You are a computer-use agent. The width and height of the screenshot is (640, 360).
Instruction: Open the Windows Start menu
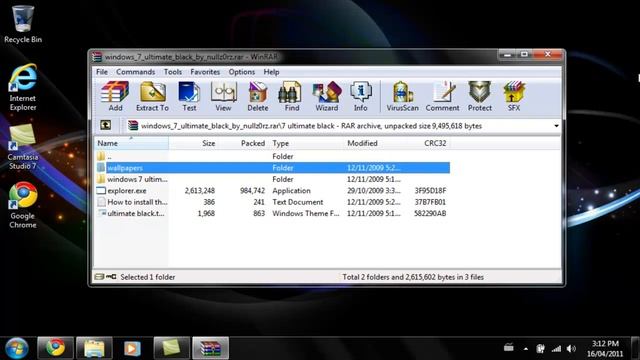pyautogui.click(x=17, y=348)
